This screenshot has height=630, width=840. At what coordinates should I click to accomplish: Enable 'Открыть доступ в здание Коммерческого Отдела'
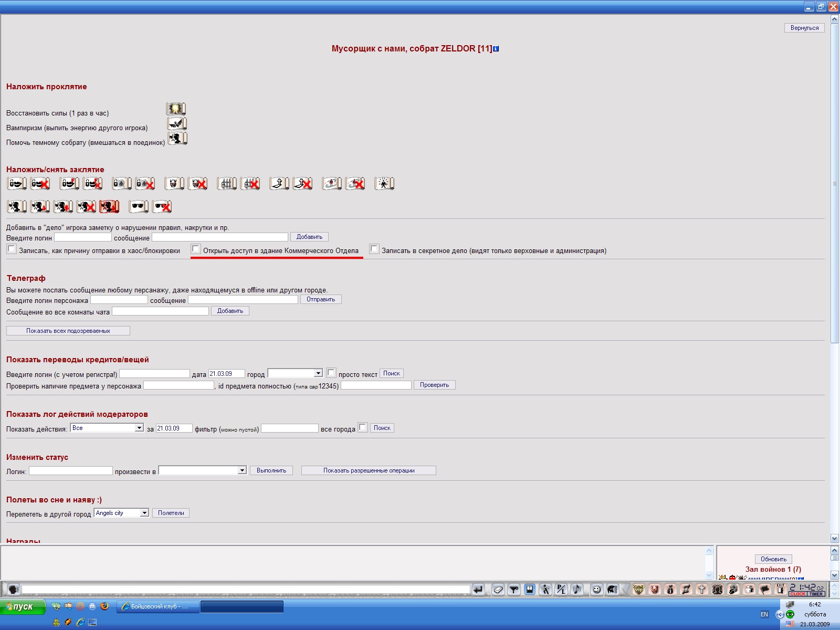coord(195,249)
